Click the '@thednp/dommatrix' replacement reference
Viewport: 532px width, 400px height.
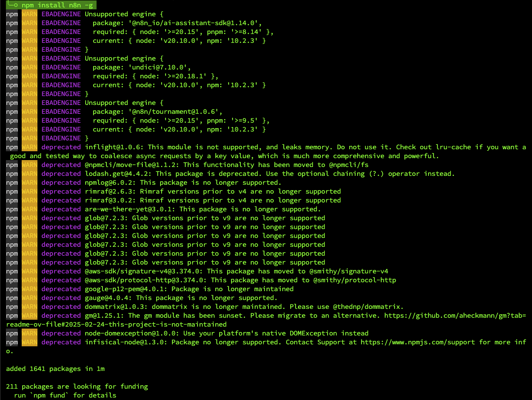pyautogui.click(x=366, y=307)
